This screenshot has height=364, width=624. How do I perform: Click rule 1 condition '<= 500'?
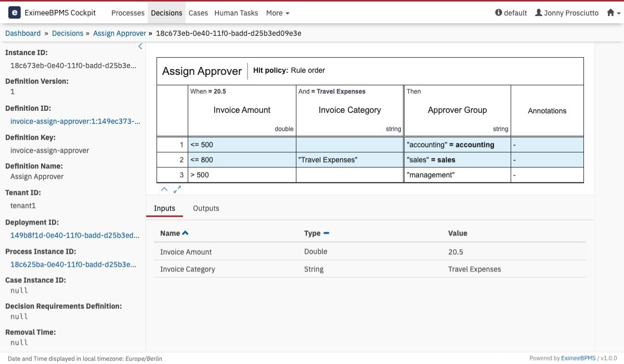(242, 145)
